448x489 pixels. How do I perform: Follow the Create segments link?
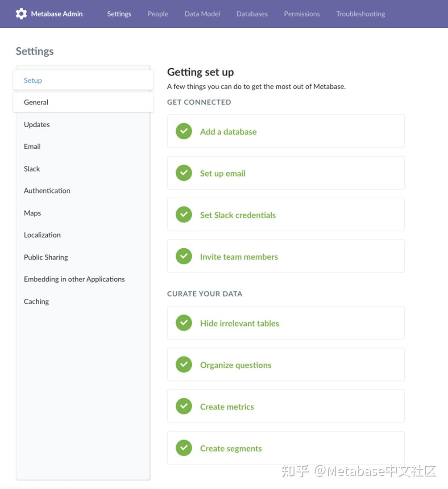(231, 448)
